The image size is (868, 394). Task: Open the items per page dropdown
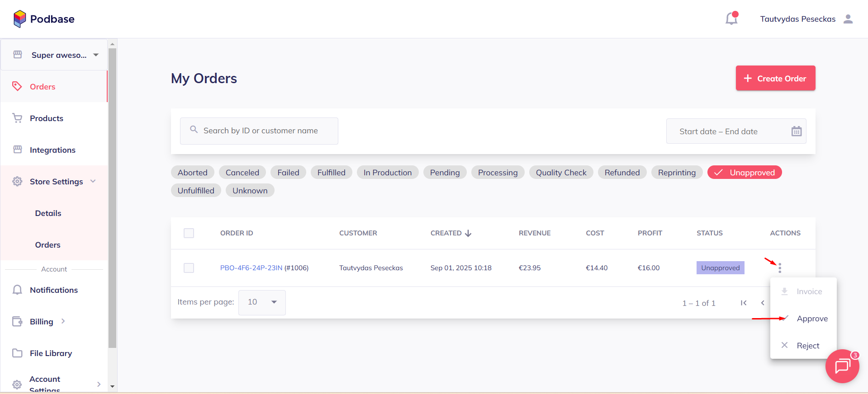tap(262, 302)
